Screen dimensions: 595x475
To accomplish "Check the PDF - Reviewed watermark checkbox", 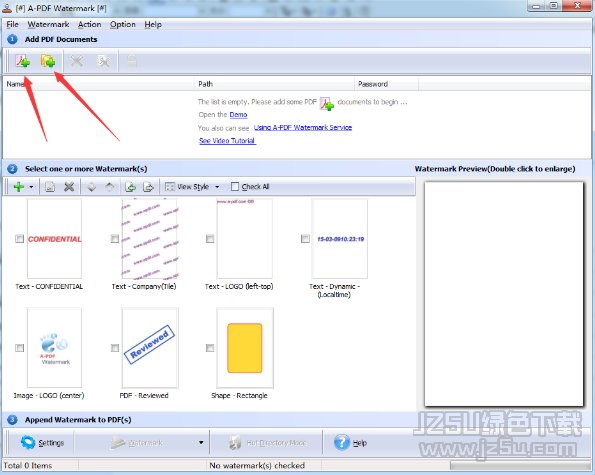I will point(115,348).
